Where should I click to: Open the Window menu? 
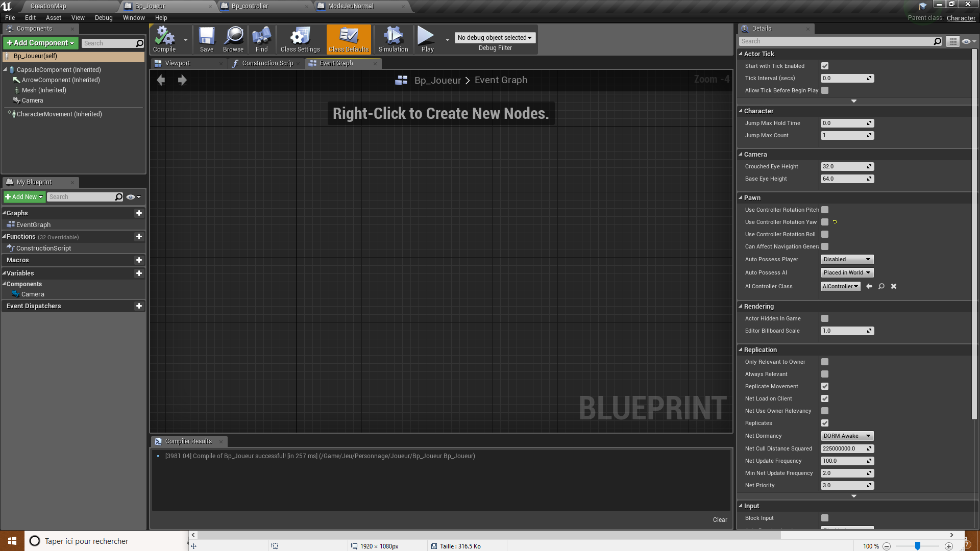click(134, 18)
